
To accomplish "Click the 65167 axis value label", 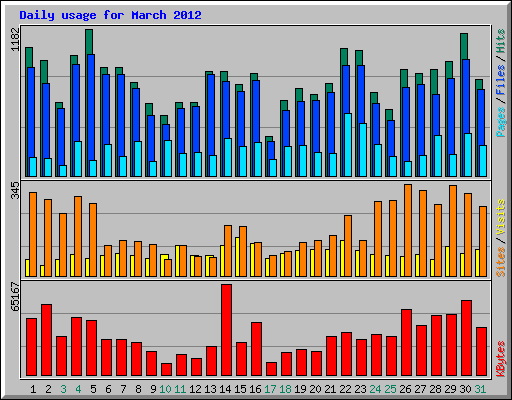I will pyautogui.click(x=16, y=296).
